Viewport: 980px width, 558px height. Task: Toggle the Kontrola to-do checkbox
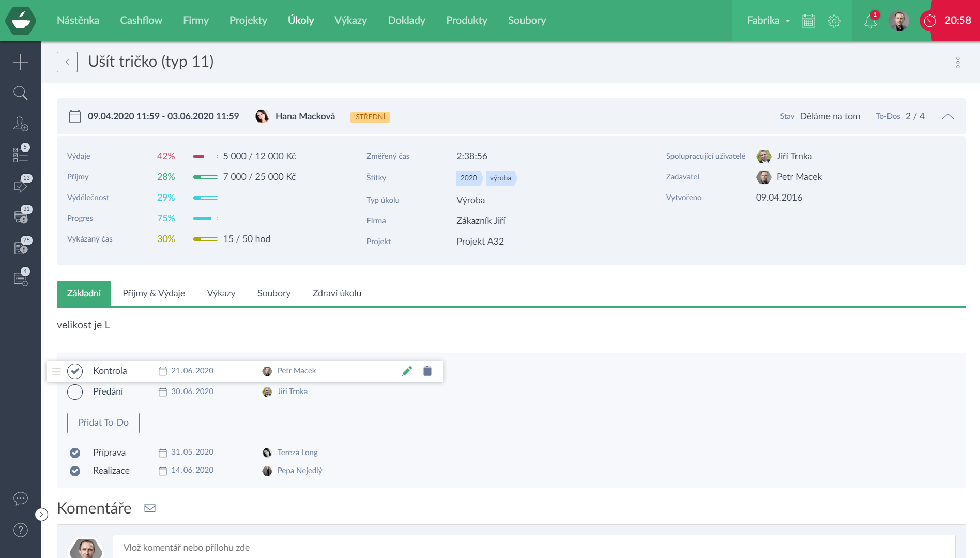[75, 371]
